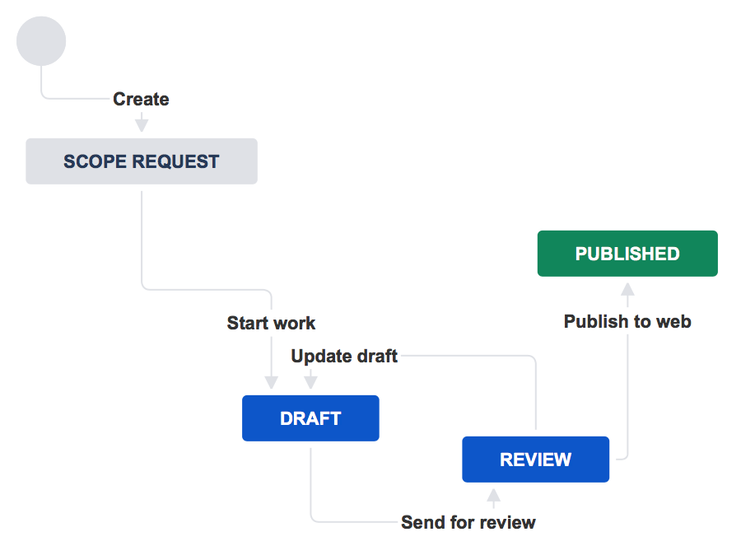Image resolution: width=741 pixels, height=560 pixels.
Task: Click the connector line leaving DRAFT downward
Action: [310, 478]
